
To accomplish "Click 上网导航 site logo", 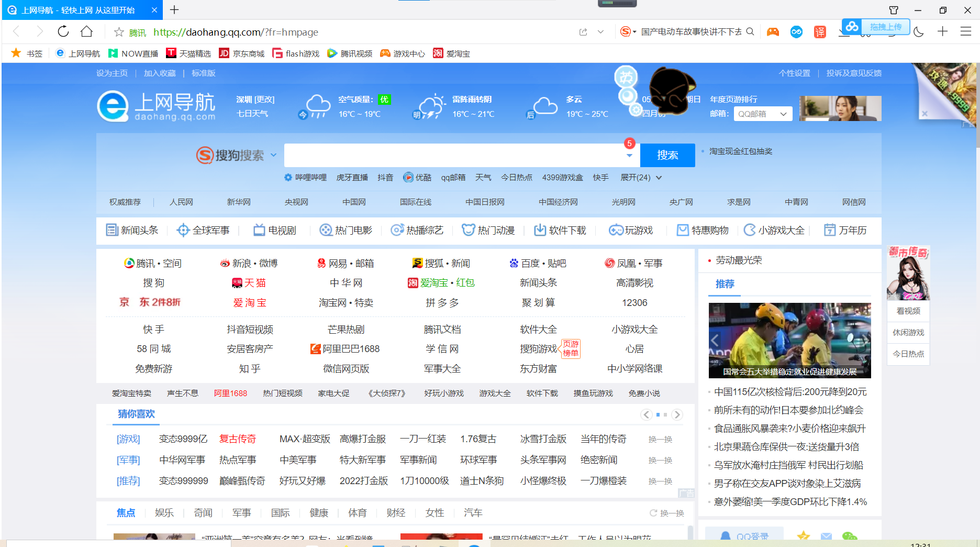I will (x=156, y=106).
